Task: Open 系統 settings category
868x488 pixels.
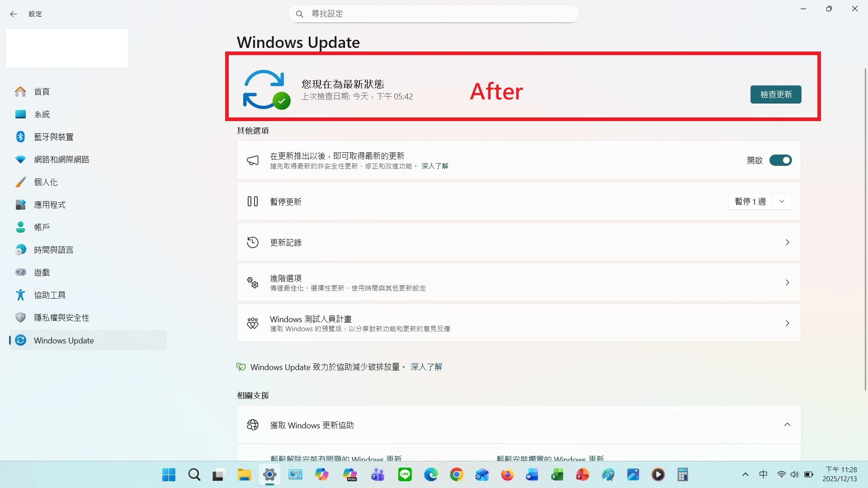Action: [x=88, y=114]
